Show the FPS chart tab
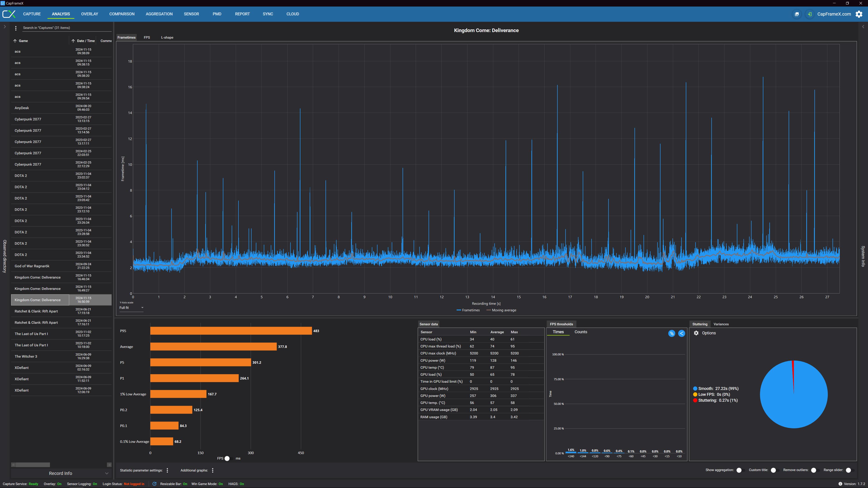This screenshot has height=488, width=868. coord(147,37)
